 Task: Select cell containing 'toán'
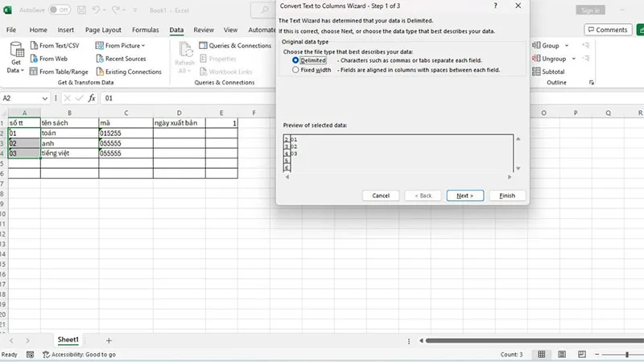click(x=69, y=133)
